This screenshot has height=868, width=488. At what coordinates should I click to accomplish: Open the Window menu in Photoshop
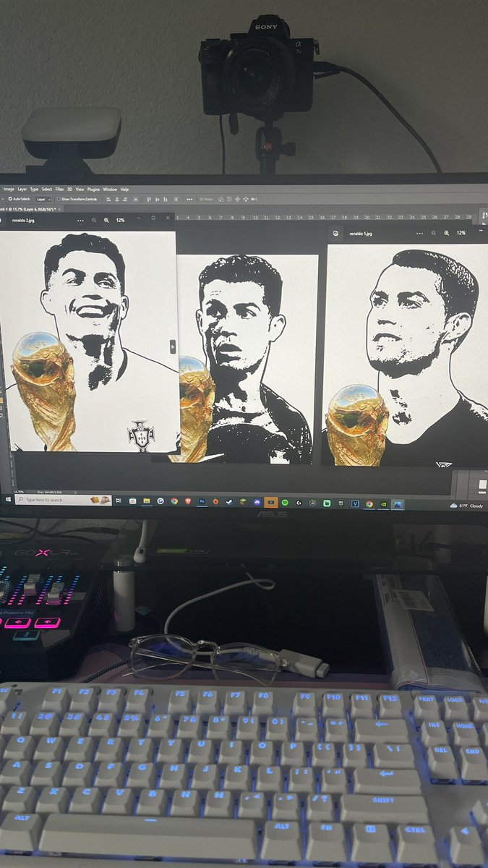(110, 190)
